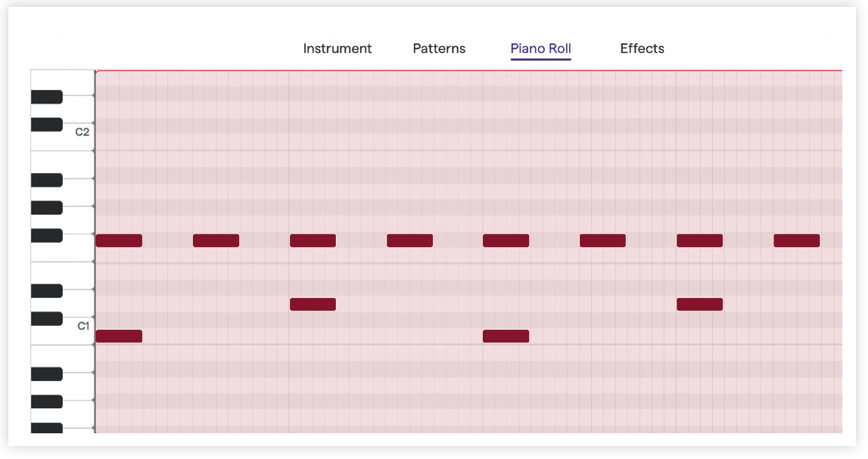Select last note in the eight-note row
The width and height of the screenshot is (868, 459).
(797, 240)
